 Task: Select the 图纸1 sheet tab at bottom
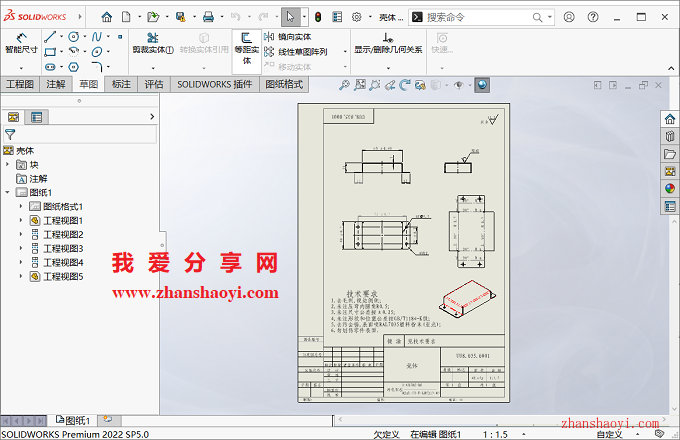[73, 420]
